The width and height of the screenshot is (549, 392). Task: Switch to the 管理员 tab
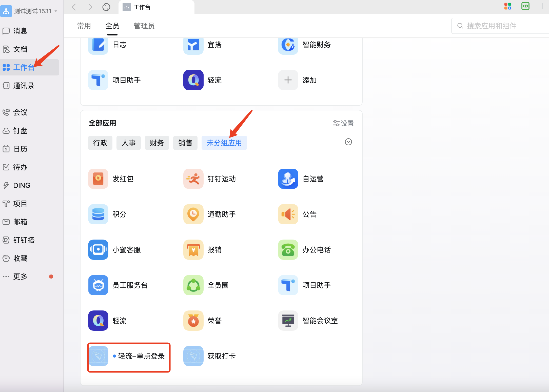144,26
